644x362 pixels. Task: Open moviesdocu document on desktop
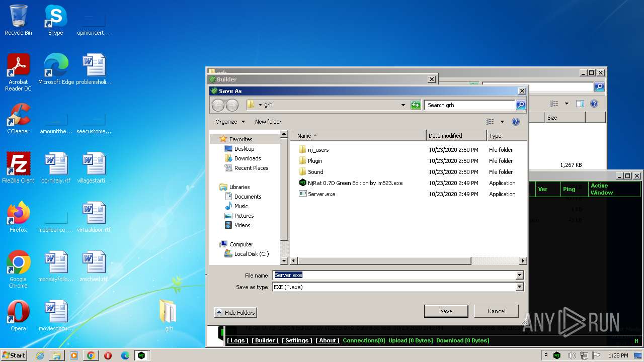pos(56,316)
